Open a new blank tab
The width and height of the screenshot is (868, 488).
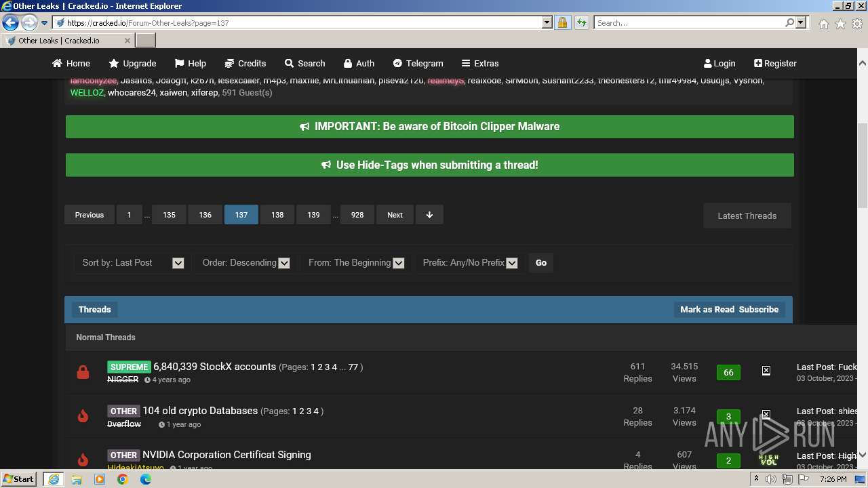146,41
